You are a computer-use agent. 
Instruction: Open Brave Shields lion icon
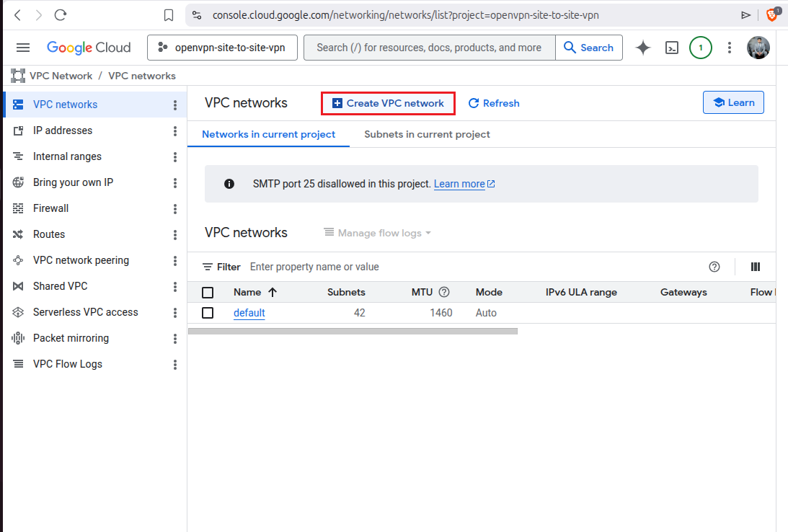click(772, 14)
